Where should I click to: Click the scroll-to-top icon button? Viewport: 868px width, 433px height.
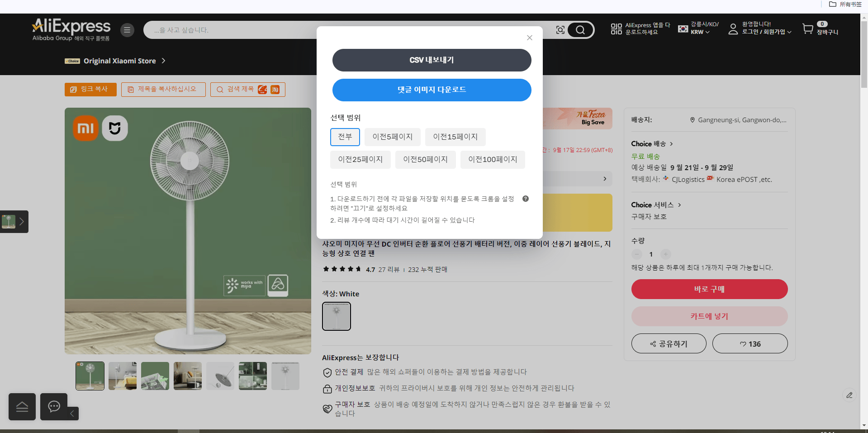point(22,407)
